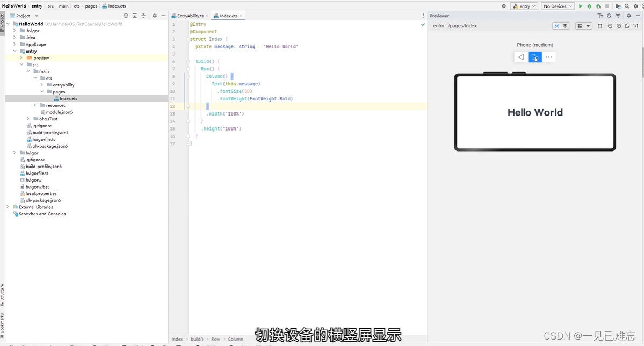Open the entry run configuration dropdown
The image size is (644, 346).
point(524,6)
